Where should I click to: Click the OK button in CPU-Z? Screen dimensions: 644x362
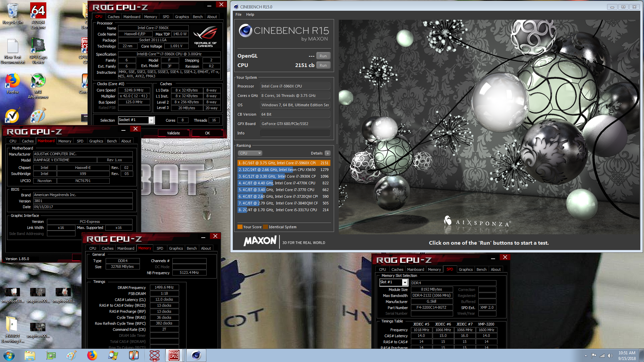tap(207, 133)
